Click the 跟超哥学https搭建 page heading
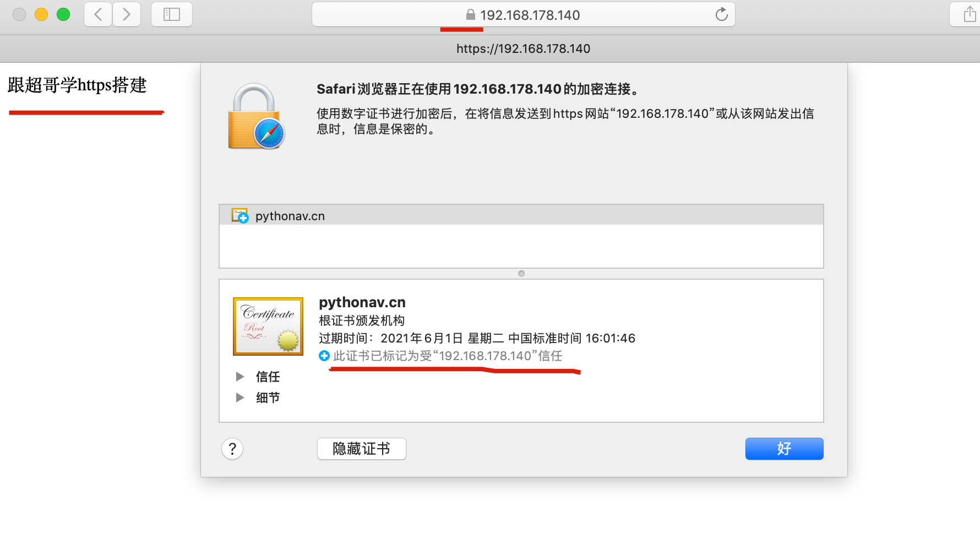This screenshot has width=980, height=555. [x=77, y=85]
